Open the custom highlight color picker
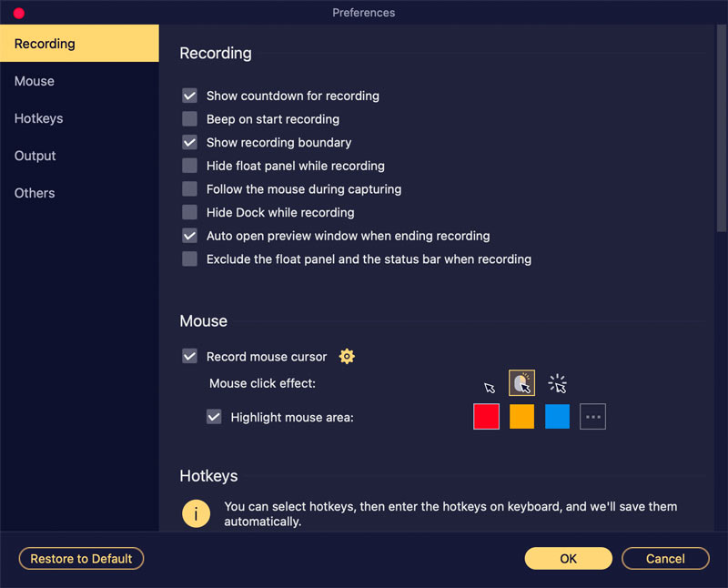Screen dimensions: 728x588 click(592, 416)
